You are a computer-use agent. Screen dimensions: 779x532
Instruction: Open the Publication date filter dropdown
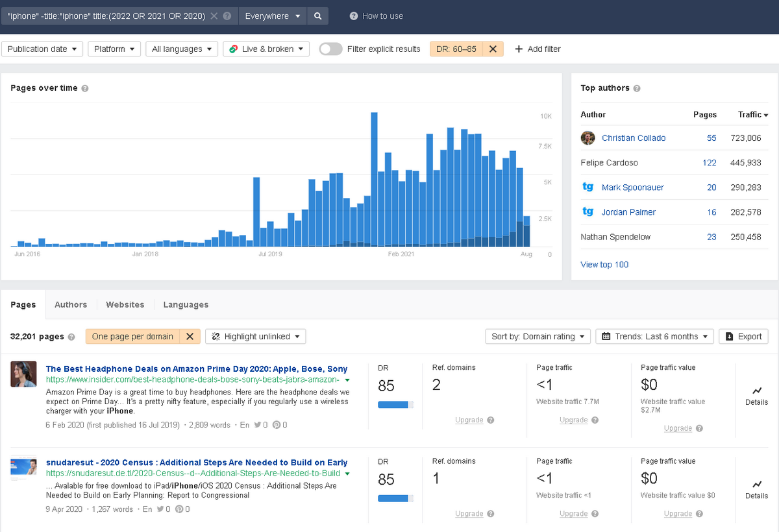(x=43, y=49)
